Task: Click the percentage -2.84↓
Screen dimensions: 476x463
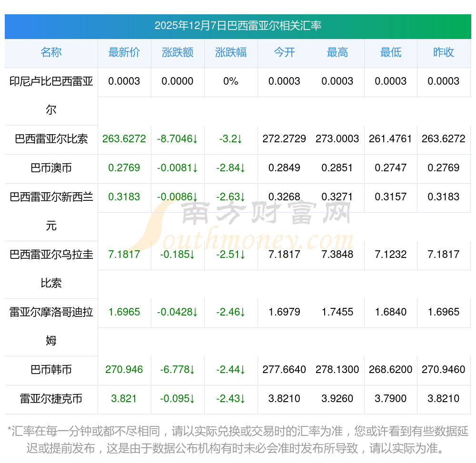Action: coord(231,168)
